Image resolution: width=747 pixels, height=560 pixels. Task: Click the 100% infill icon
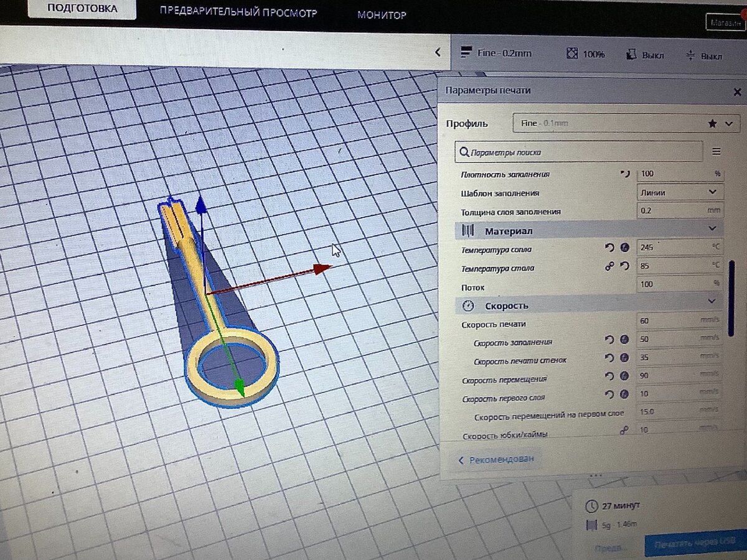[572, 54]
